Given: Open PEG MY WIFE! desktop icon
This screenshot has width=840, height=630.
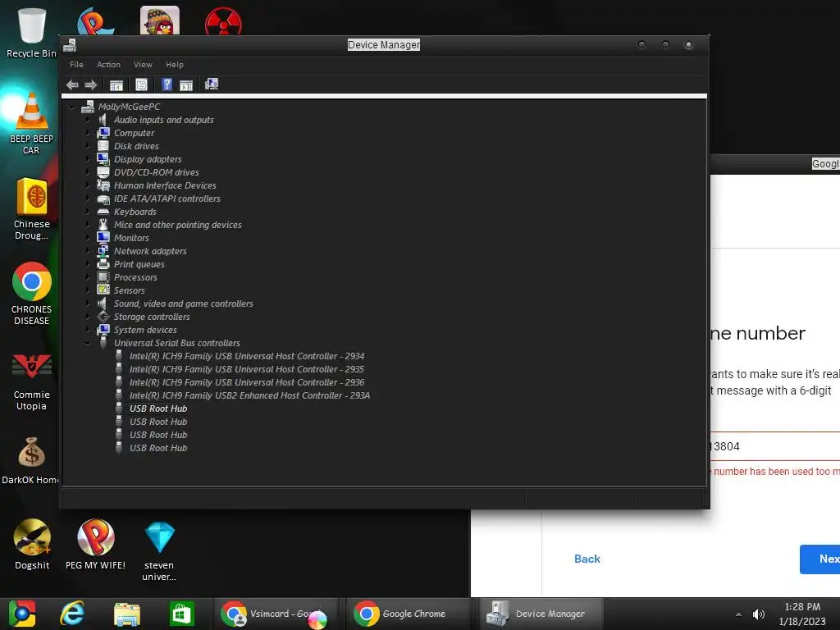Looking at the screenshot, I should pos(95,545).
